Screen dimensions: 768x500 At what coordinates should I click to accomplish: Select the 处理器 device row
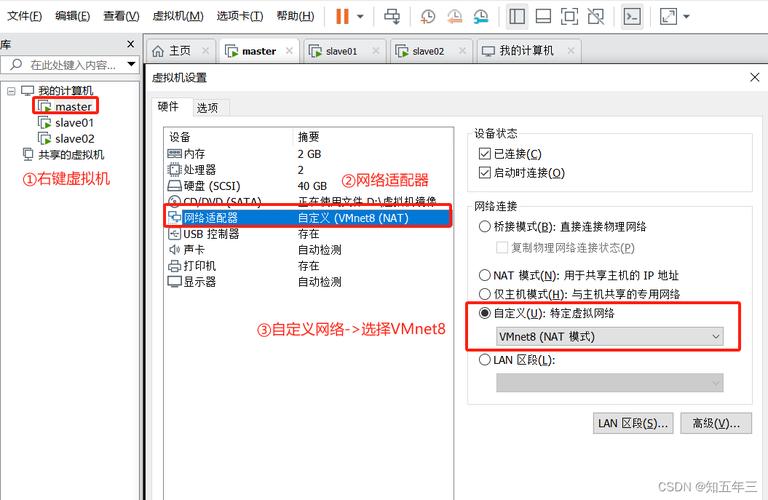[x=309, y=170]
